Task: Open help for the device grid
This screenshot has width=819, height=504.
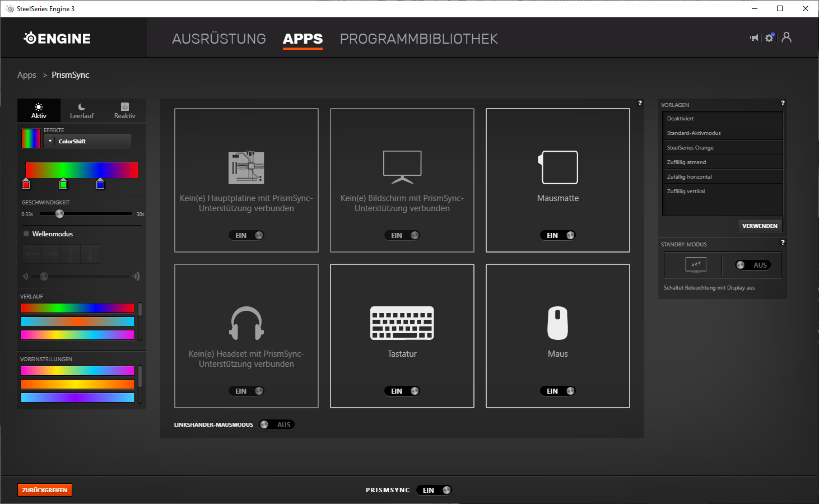Action: [640, 103]
